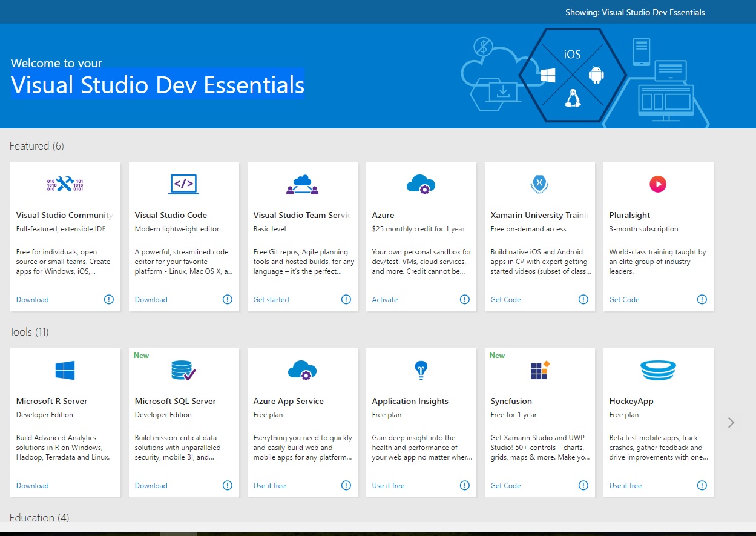Image resolution: width=756 pixels, height=536 pixels.
Task: Click the highlighted Visual Studio Dev Essentials heading
Action: coord(157,85)
